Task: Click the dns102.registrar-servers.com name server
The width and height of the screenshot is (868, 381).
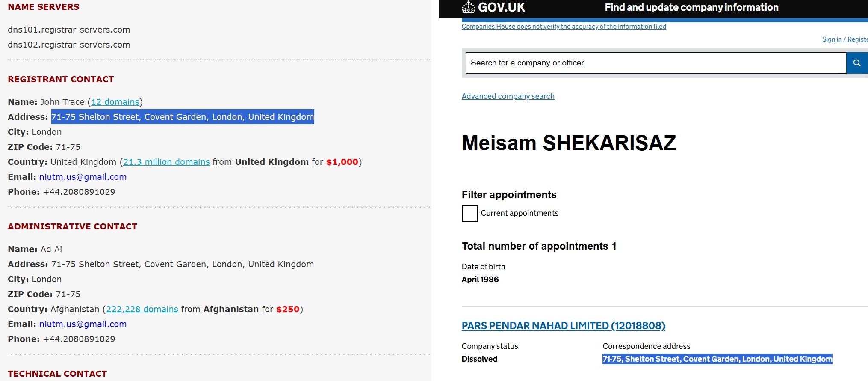Action: point(69,45)
